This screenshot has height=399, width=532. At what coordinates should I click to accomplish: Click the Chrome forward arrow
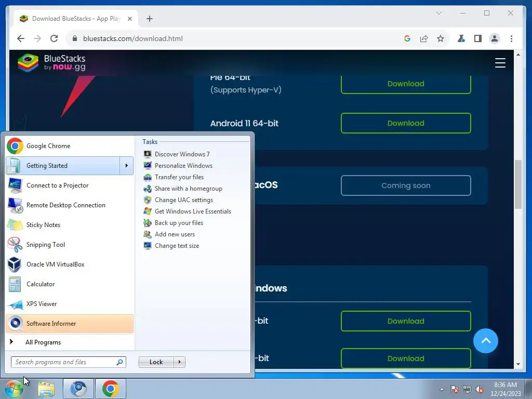[x=37, y=38]
